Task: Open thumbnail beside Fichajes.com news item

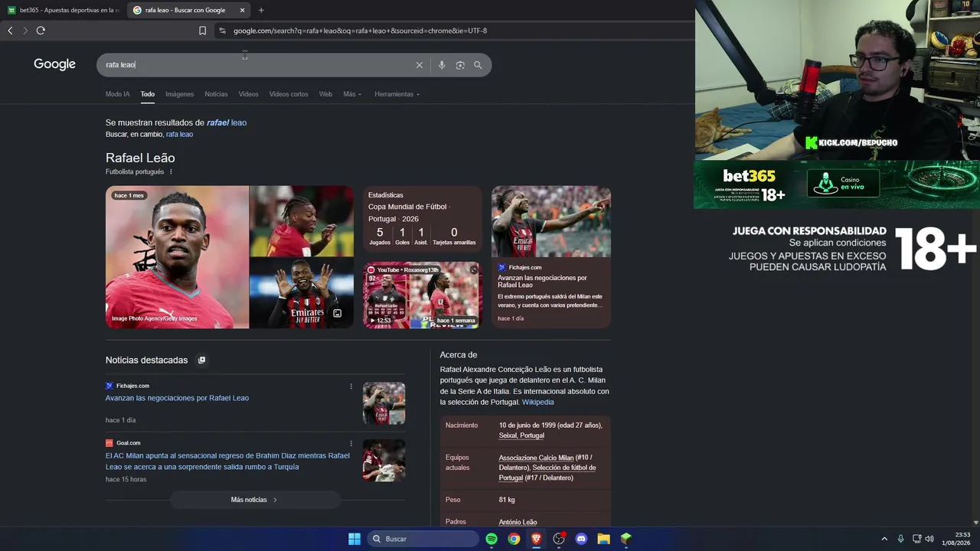Action: point(384,403)
